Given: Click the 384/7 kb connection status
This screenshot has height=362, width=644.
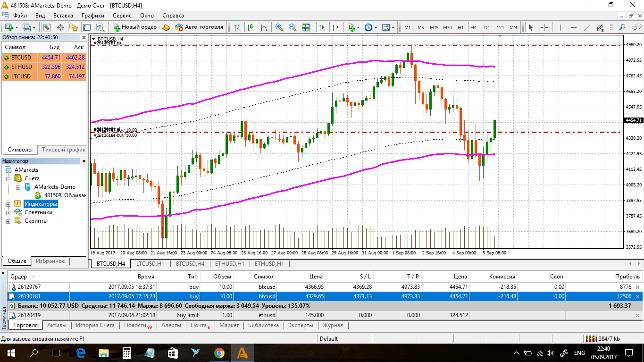Looking at the screenshot, I should pyautogui.click(x=603, y=338).
